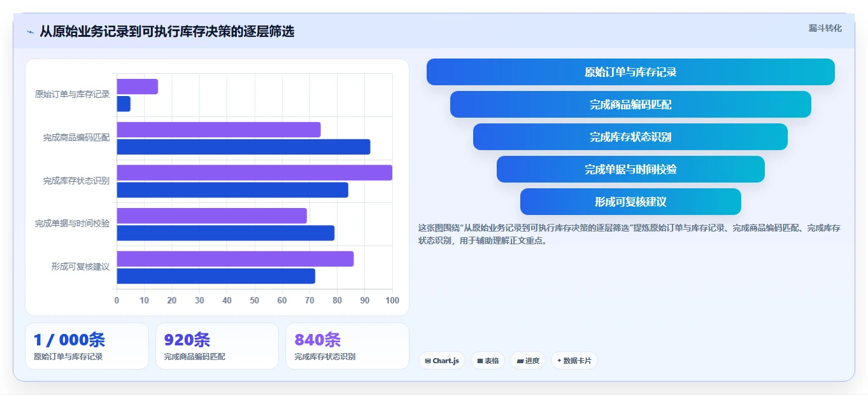This screenshot has height=395, width=868.
Task: Click y-axis label 完成商品编码匹配
Action: point(76,137)
